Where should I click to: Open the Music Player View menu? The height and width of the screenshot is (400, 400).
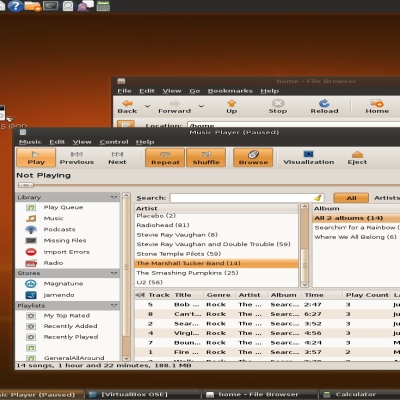pos(82,142)
